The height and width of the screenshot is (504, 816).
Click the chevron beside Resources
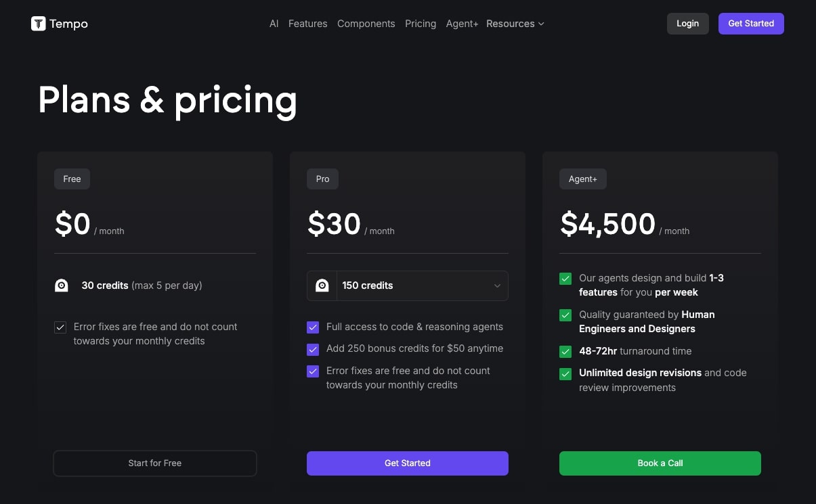tap(541, 24)
